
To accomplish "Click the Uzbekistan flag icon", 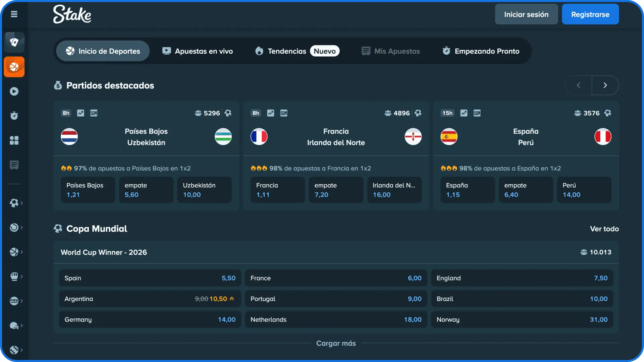I will tap(223, 136).
